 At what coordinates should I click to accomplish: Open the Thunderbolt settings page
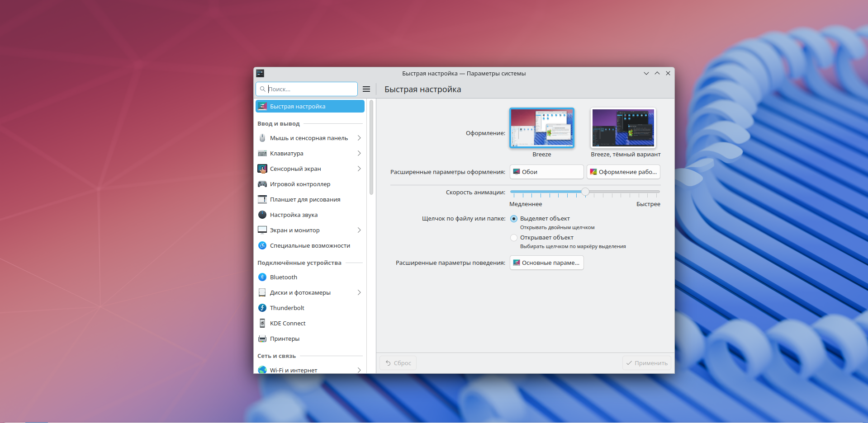click(310, 308)
